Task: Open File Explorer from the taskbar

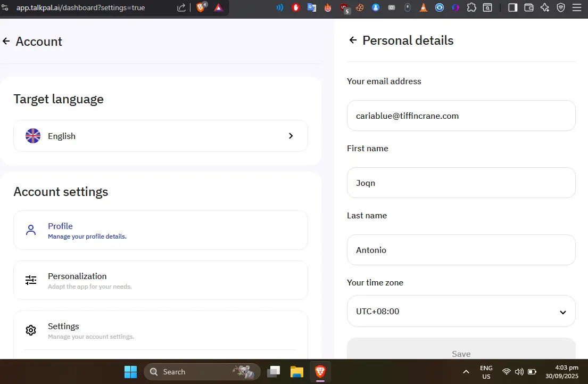Action: pyautogui.click(x=296, y=372)
